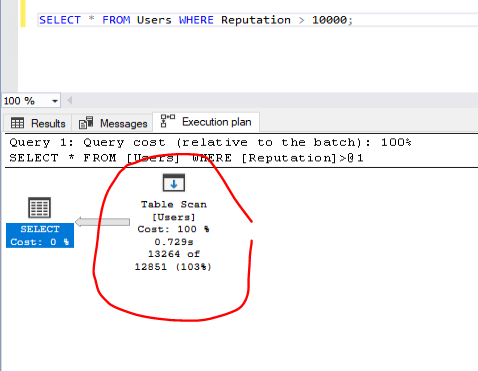
Task: Click the 0.729s elapsed time text
Action: tap(174, 242)
